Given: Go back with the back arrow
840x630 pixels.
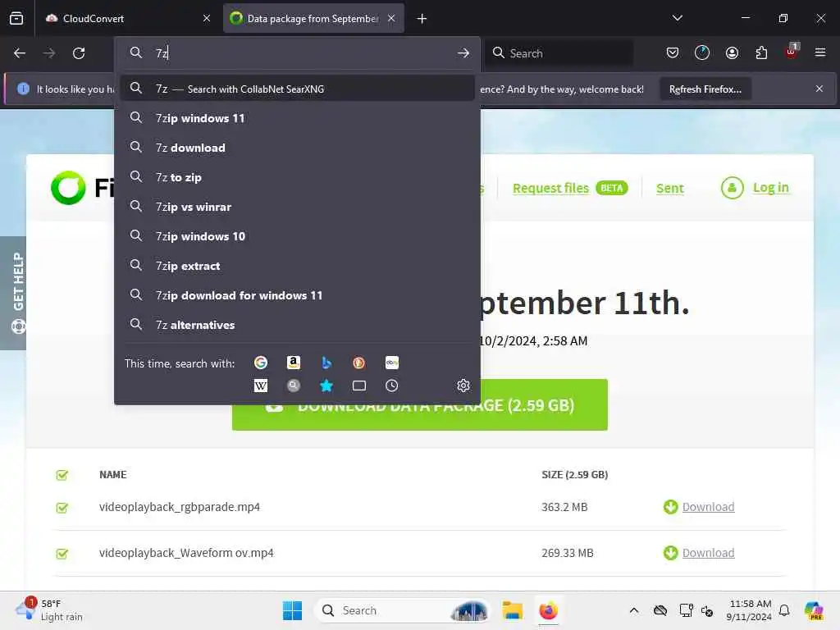Looking at the screenshot, I should (20, 53).
